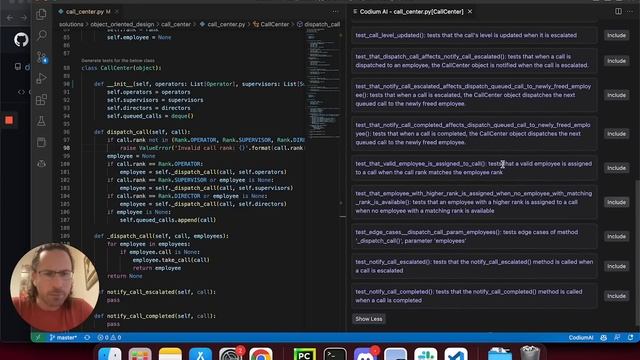Open the dispatch_call breadcrumb dropdown
The width and height of the screenshot is (640, 360).
click(318, 24)
